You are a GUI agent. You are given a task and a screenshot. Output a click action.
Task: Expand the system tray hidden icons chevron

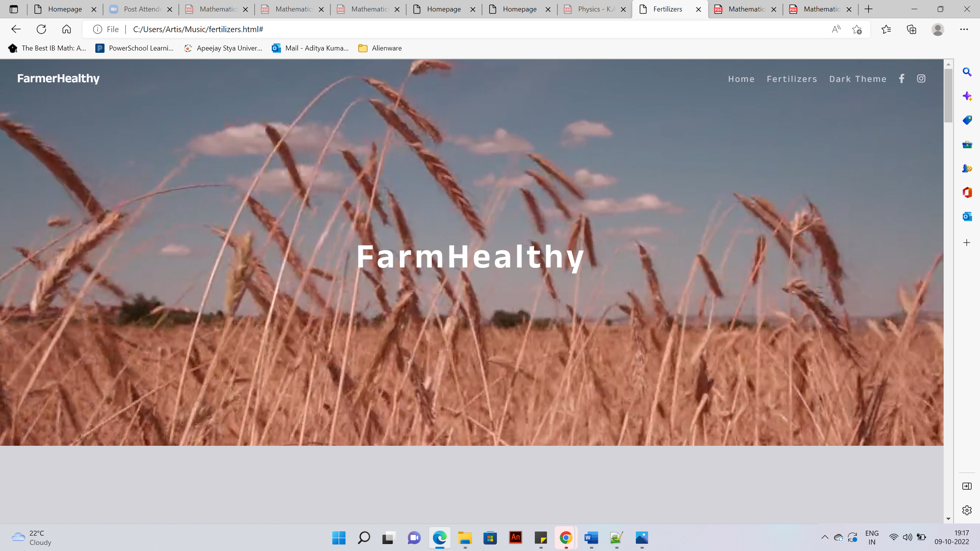pos(825,537)
